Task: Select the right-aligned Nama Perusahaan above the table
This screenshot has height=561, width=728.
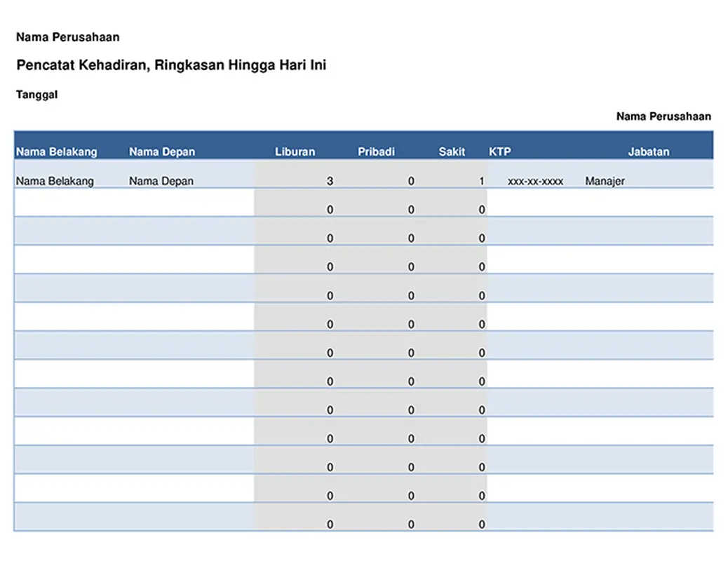Action: pos(663,116)
